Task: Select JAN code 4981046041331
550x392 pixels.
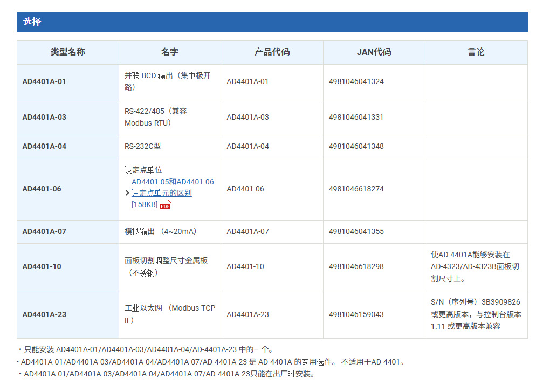Action: 356,117
